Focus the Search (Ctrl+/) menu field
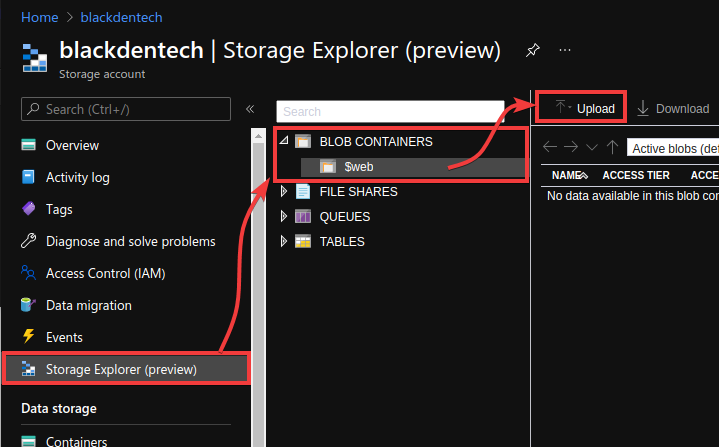719x447 pixels. pos(126,109)
